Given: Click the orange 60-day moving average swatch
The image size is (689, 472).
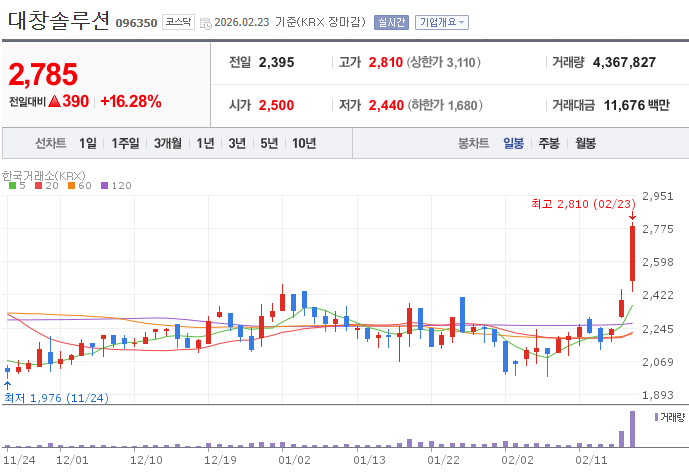Looking at the screenshot, I should (x=71, y=186).
